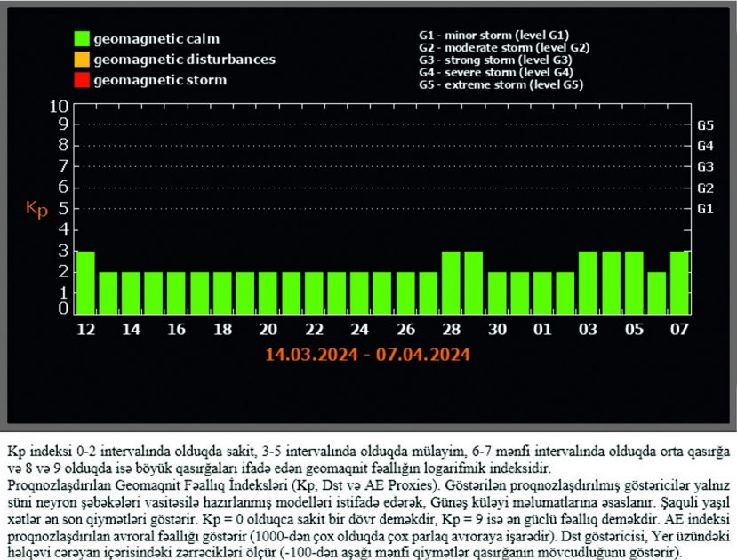Click the green bar above date 12
Screen dimensions: 737x560
point(85,283)
